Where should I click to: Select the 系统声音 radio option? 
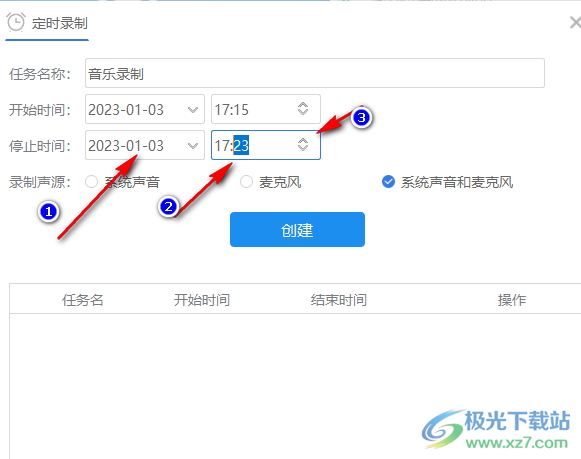point(91,182)
